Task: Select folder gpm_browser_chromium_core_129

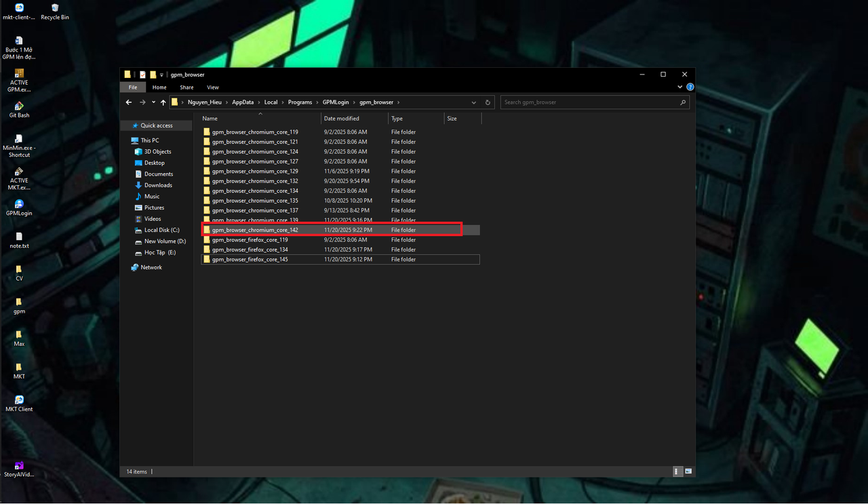Action: [340, 172]
